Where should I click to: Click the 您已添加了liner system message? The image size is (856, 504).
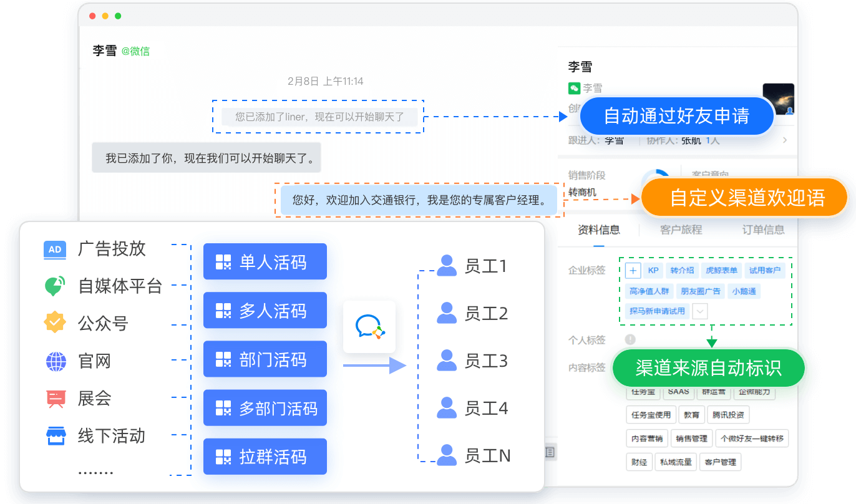(319, 117)
